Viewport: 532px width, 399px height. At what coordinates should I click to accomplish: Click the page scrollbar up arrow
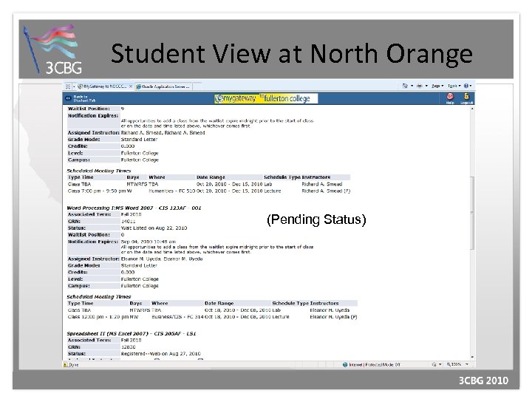[x=472, y=108]
